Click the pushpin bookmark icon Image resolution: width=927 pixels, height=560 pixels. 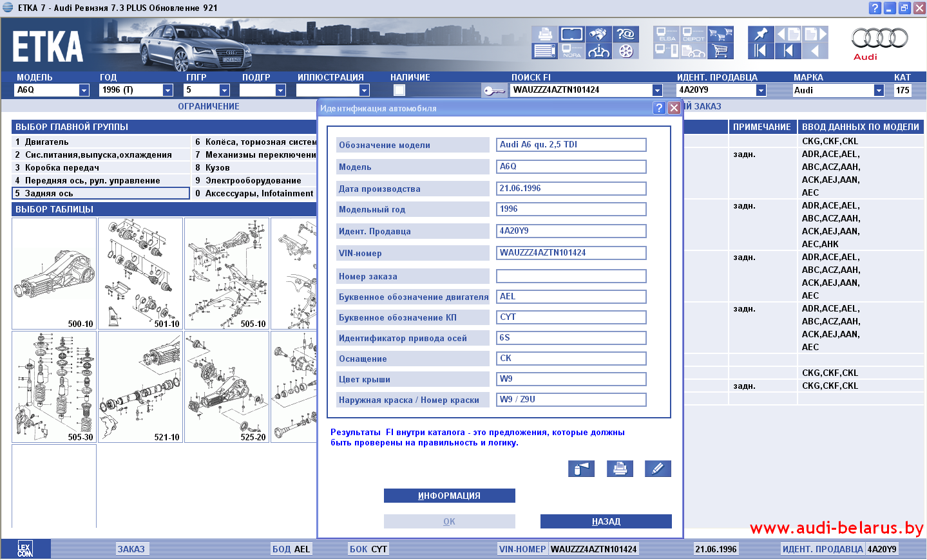(x=760, y=34)
